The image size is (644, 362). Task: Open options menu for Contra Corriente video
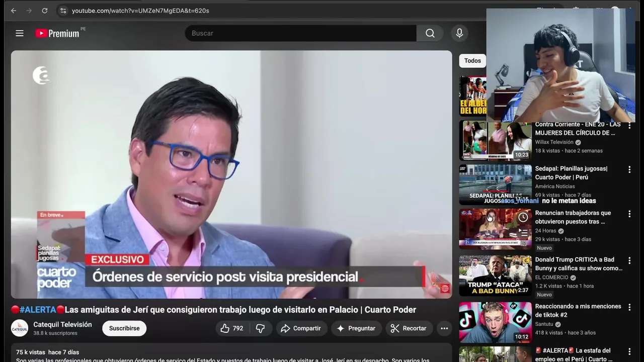click(x=629, y=126)
